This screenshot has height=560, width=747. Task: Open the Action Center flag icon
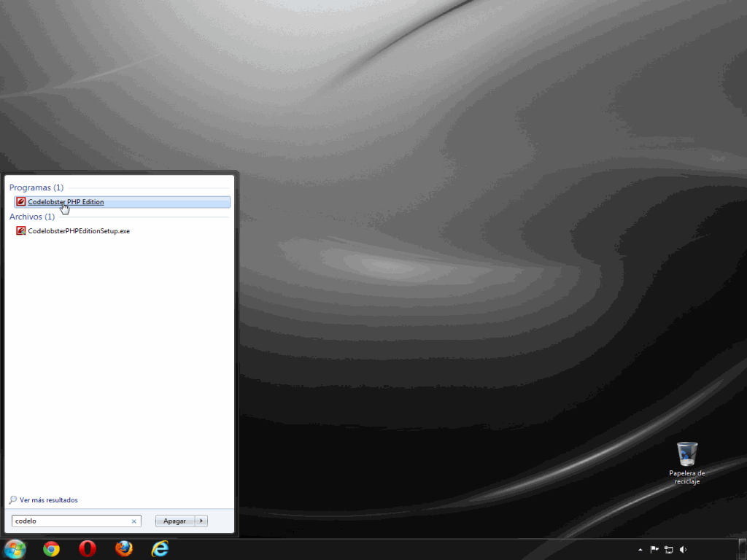tap(654, 550)
